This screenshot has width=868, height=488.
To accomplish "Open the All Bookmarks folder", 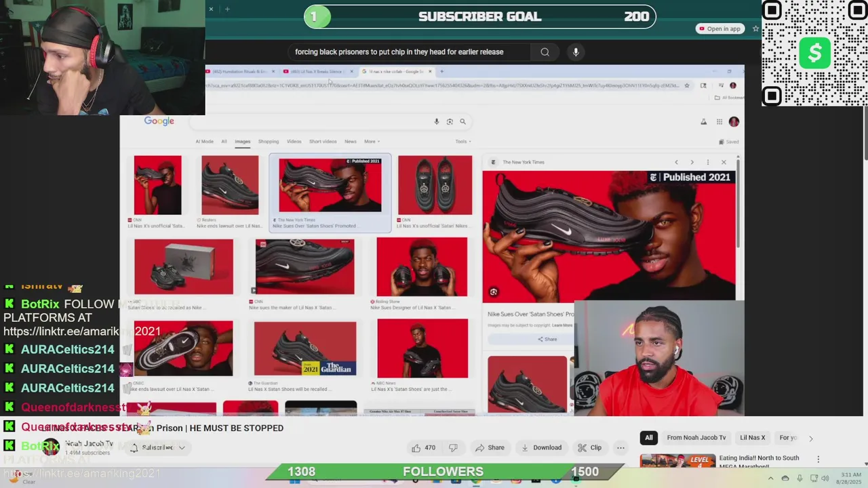I will (730, 98).
